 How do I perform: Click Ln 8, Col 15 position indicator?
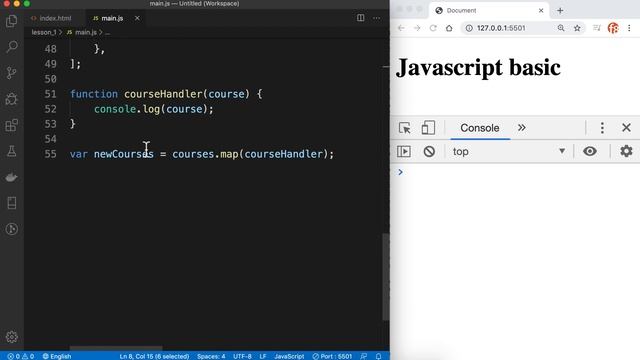click(x=154, y=356)
